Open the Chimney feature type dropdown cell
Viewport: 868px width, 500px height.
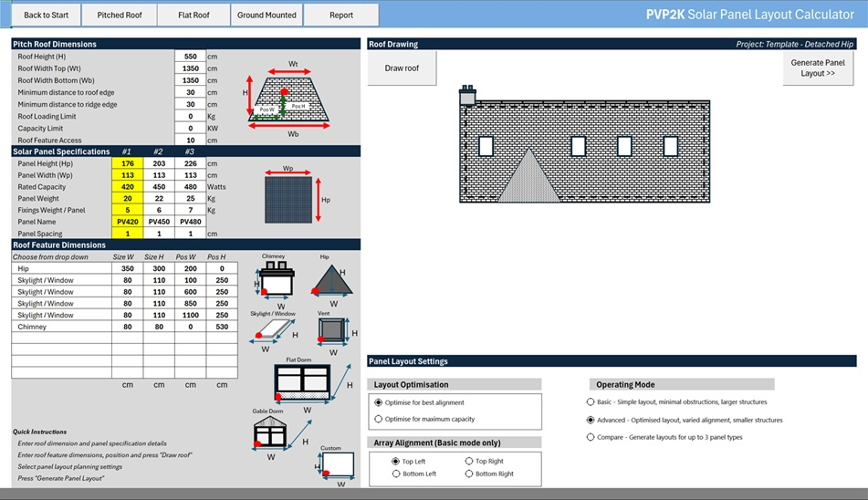click(61, 327)
